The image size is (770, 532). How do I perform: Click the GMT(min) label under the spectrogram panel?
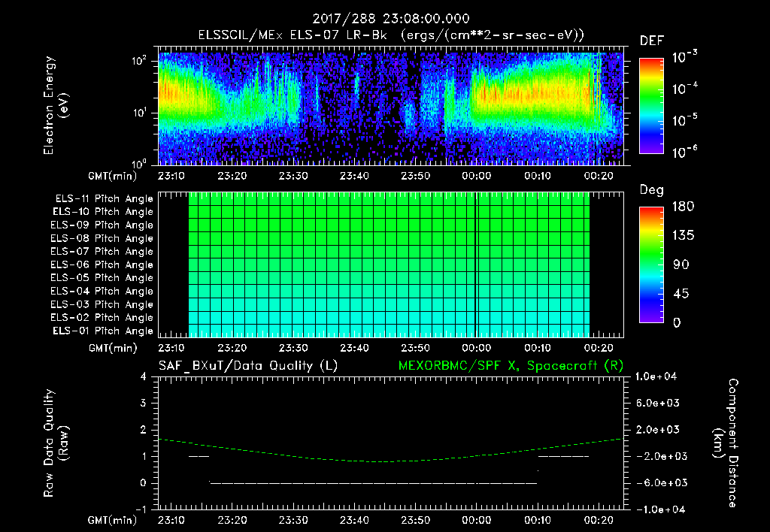tap(113, 176)
